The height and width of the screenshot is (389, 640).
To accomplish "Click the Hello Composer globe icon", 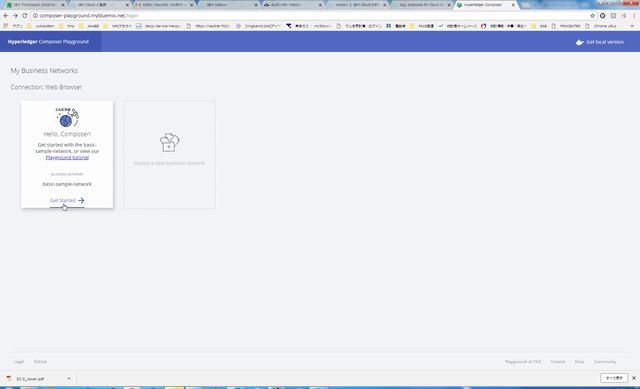I will pyautogui.click(x=67, y=118).
